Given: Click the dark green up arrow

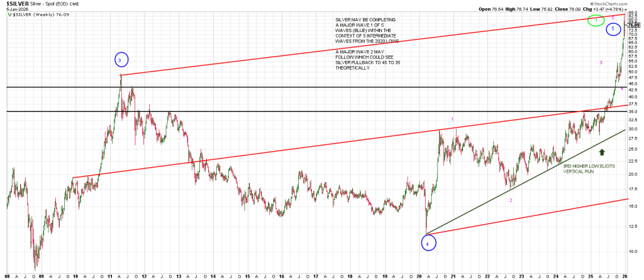Looking at the screenshot, I should [x=602, y=151].
